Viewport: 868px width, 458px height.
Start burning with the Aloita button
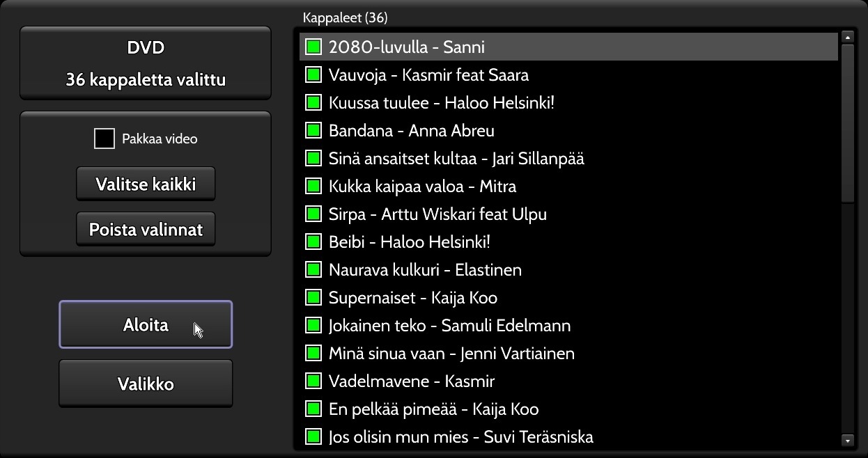[146, 324]
